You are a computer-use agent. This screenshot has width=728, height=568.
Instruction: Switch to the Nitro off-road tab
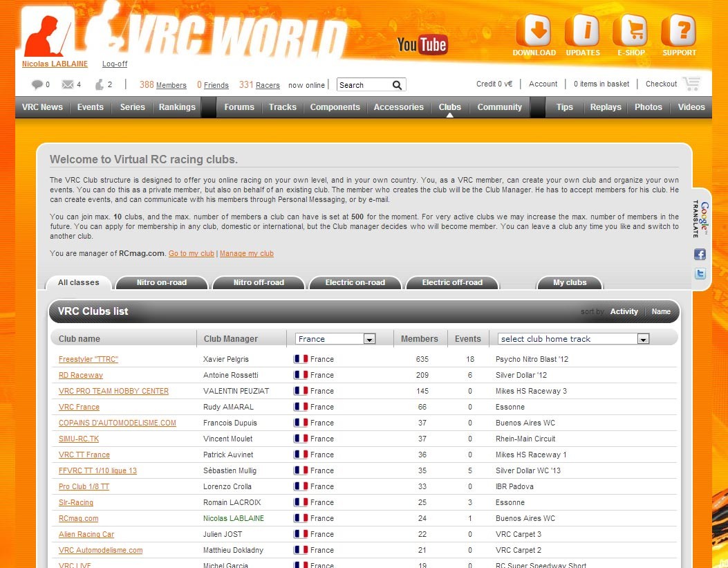tap(259, 283)
